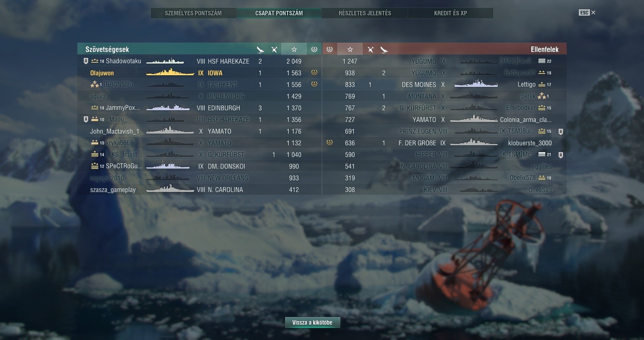This screenshot has height=340, width=644.
Task: Sort allies by XP star icon
Action: (294, 49)
